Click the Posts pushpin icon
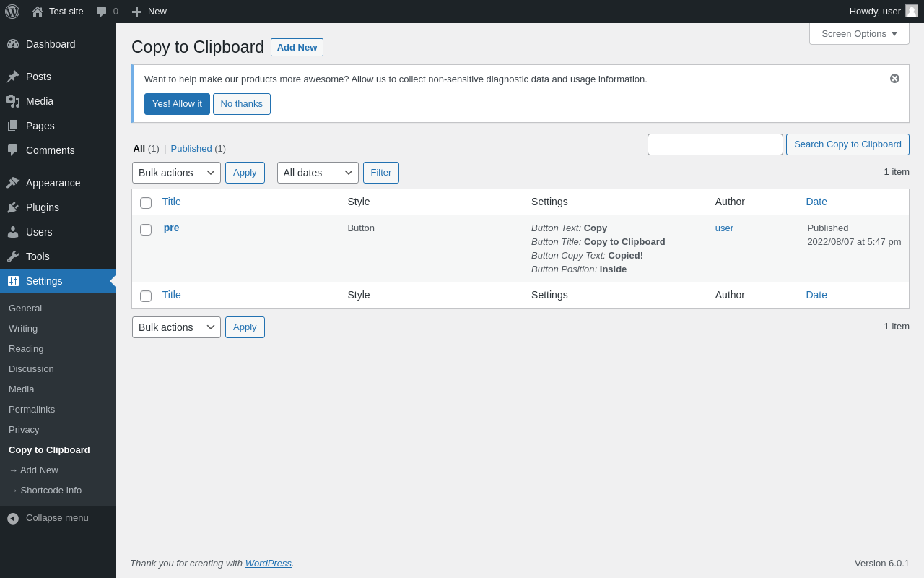The height and width of the screenshot is (578, 924). 13,77
